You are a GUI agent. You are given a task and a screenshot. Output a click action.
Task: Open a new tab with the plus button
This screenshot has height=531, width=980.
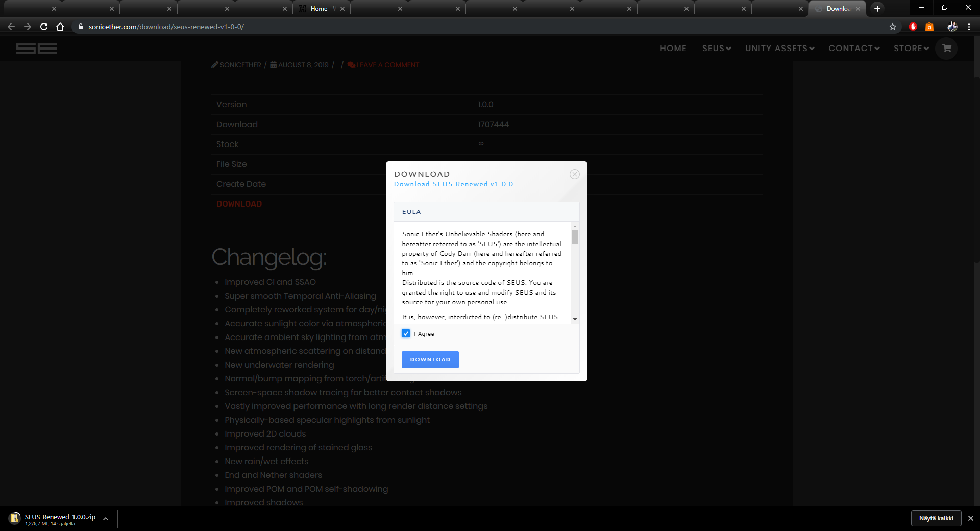877,8
